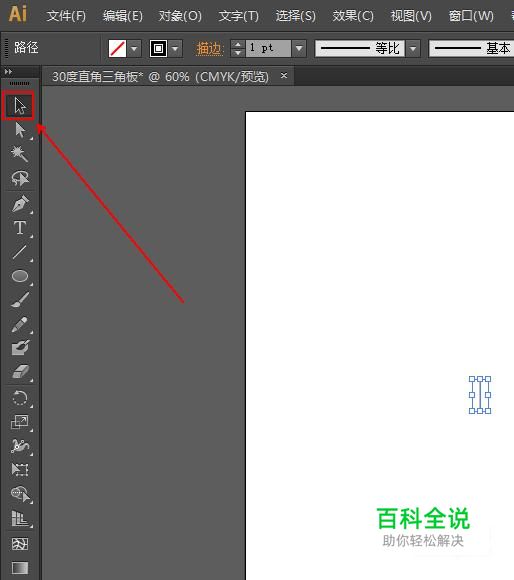Image resolution: width=514 pixels, height=580 pixels.
Task: Select the Line Segment tool
Action: point(20,252)
